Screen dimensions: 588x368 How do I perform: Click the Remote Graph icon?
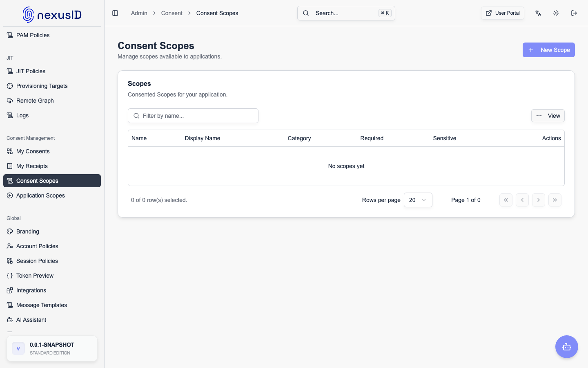[10, 101]
